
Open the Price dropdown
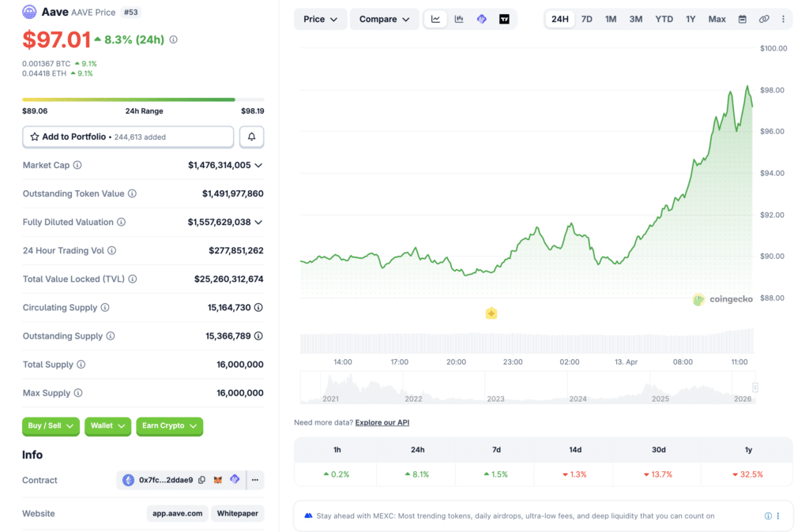(x=320, y=18)
